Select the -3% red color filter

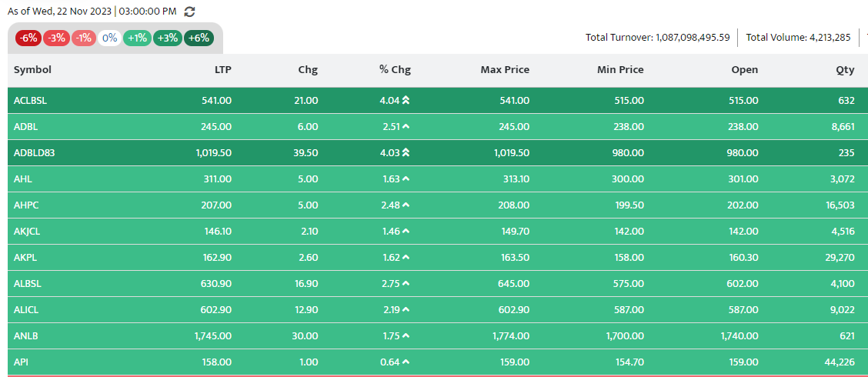[56, 38]
